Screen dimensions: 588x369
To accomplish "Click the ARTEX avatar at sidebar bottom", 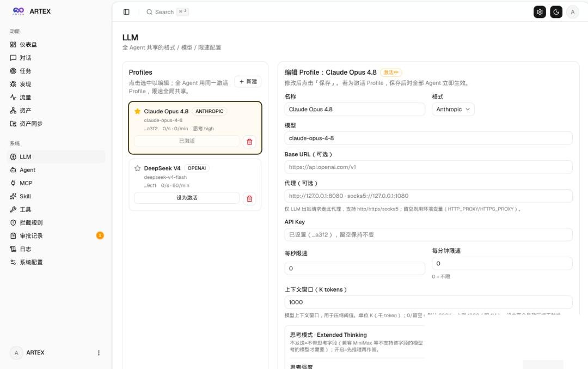I will click(x=16, y=353).
